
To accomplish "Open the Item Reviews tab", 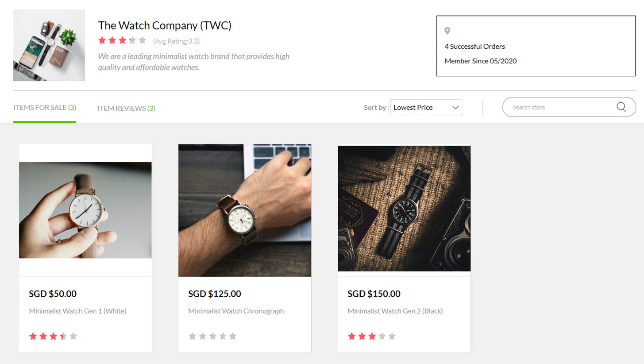I will (127, 108).
